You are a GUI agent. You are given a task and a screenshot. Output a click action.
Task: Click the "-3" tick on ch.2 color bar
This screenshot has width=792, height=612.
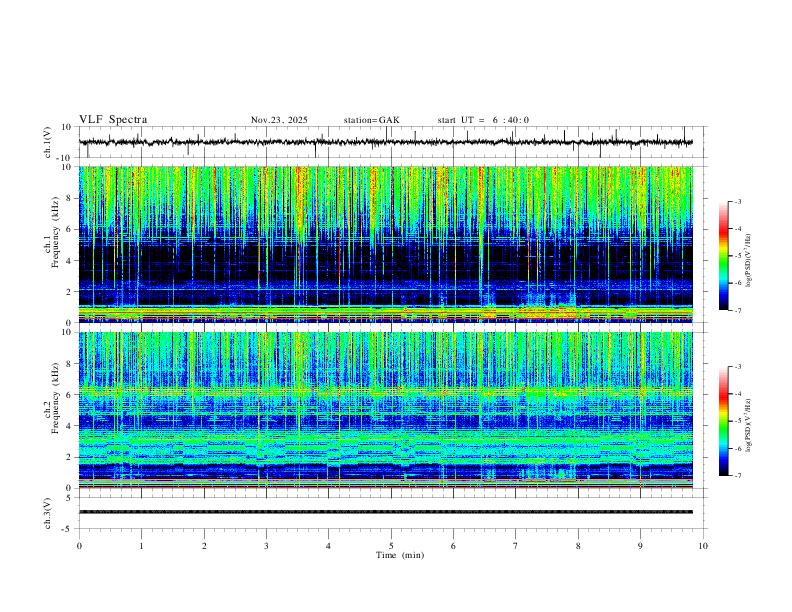(738, 367)
